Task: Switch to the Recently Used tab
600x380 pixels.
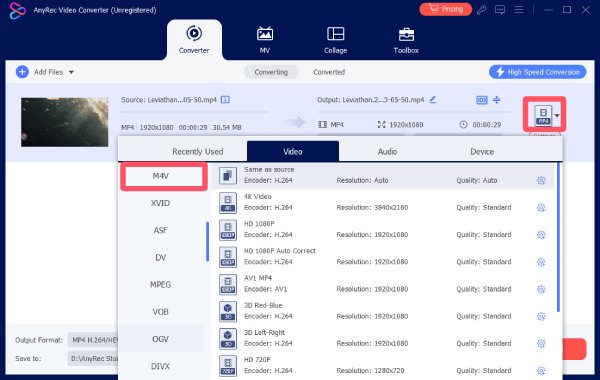Action: [197, 152]
